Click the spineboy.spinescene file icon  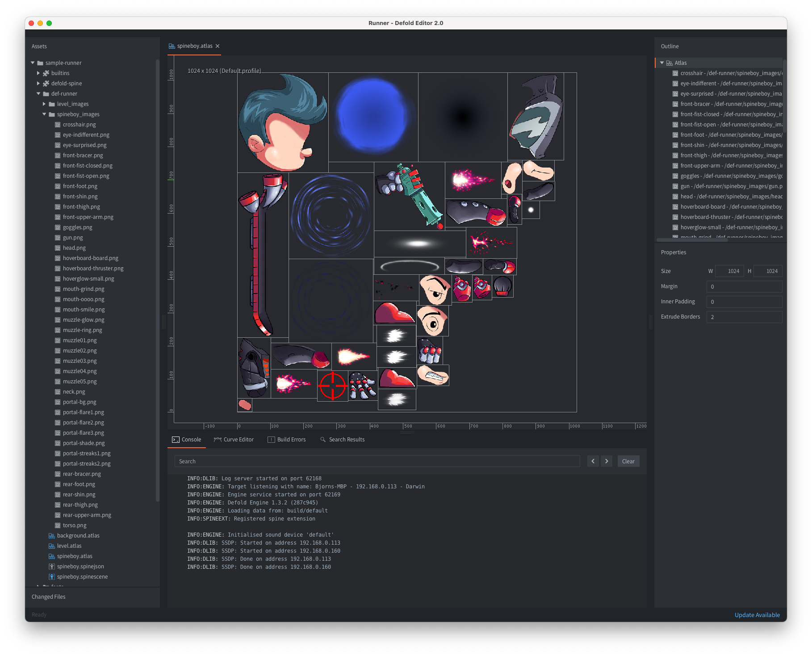(x=52, y=577)
